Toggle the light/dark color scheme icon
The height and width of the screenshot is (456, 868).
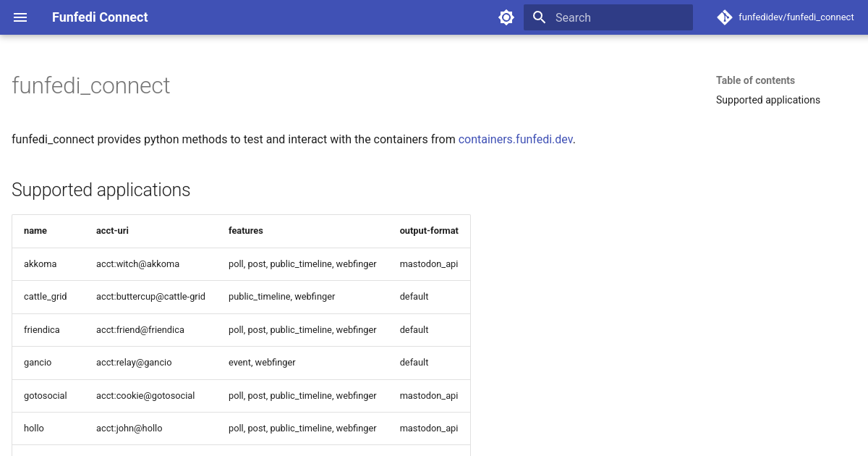coord(506,17)
